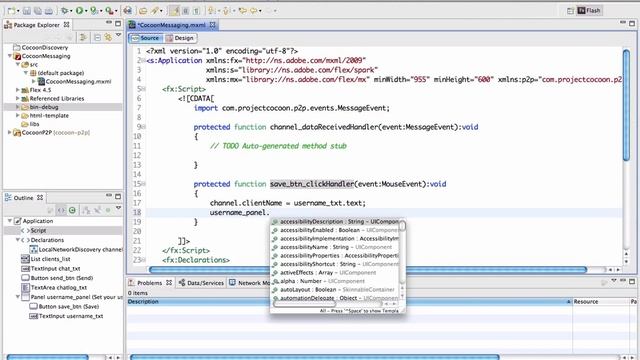Screen dimensions: 640x360
Task: Click the Print toolbar icon
Action: click(49, 11)
